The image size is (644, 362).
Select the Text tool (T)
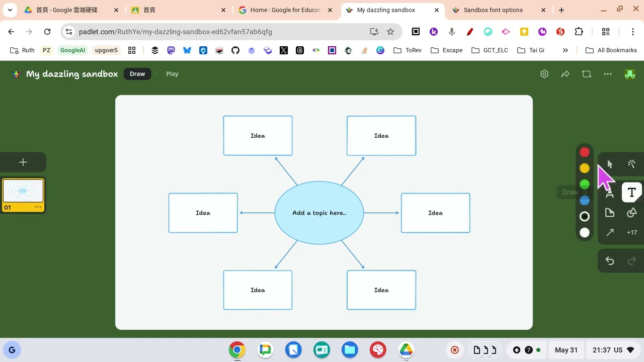pos(632,193)
